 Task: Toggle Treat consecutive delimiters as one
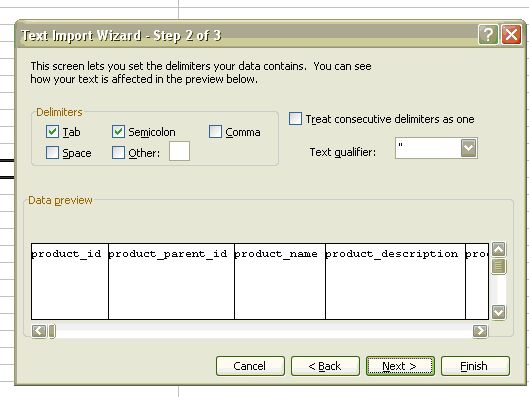(x=295, y=119)
